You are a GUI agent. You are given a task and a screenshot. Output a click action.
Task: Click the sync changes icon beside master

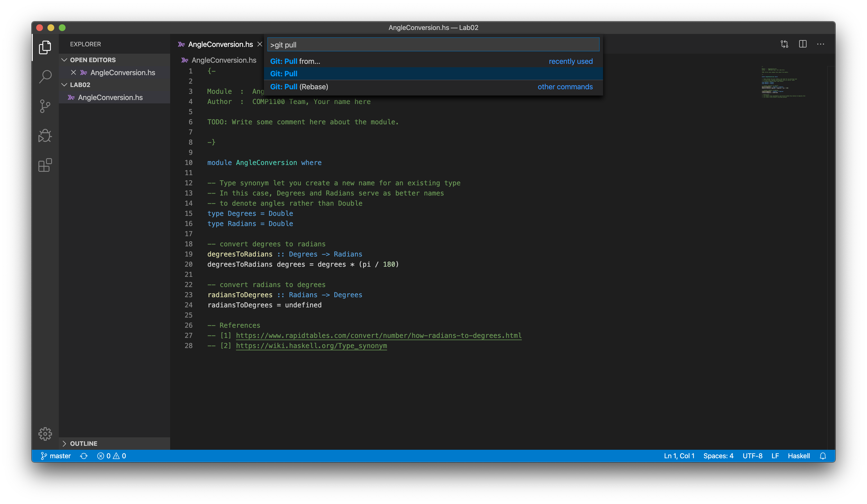(84, 455)
